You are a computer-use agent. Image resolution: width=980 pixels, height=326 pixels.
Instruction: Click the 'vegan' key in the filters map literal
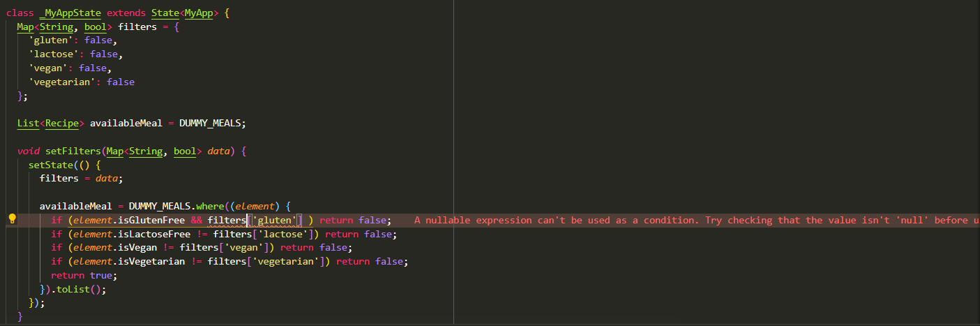[48, 68]
